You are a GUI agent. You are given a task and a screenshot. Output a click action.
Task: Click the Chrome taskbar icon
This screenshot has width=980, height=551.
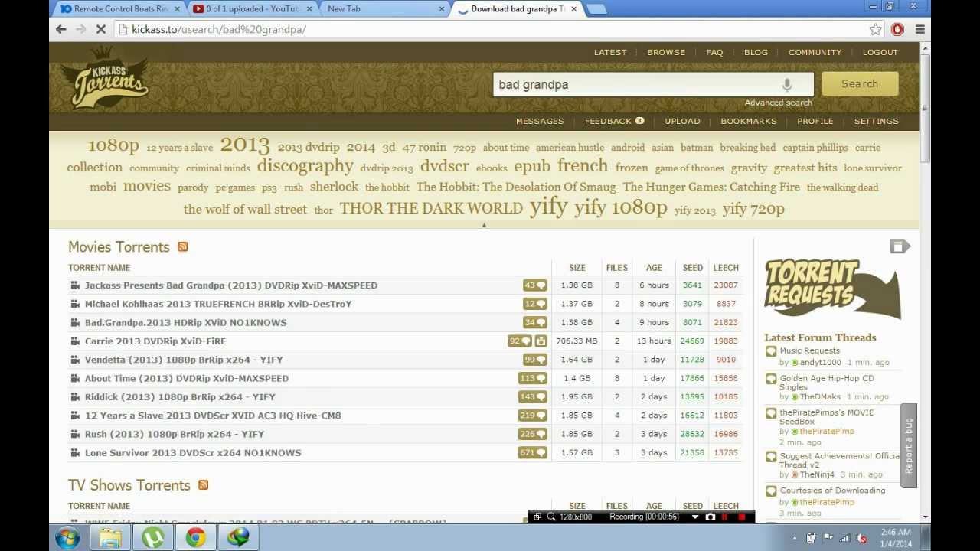coord(196,538)
